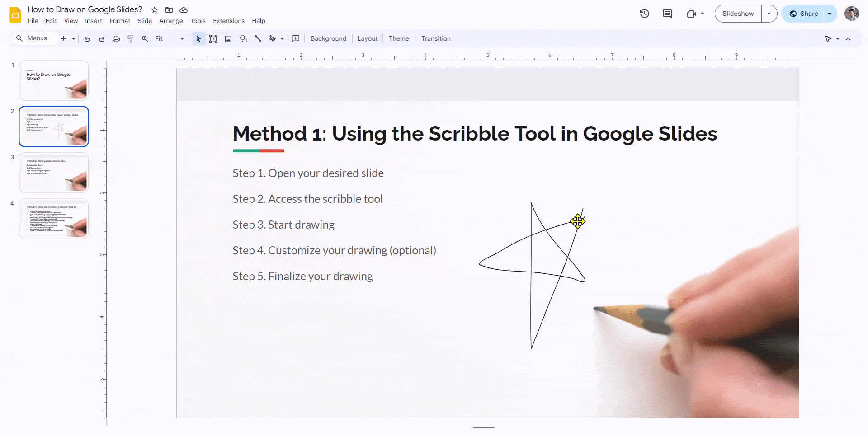Select the line tool

click(x=258, y=38)
